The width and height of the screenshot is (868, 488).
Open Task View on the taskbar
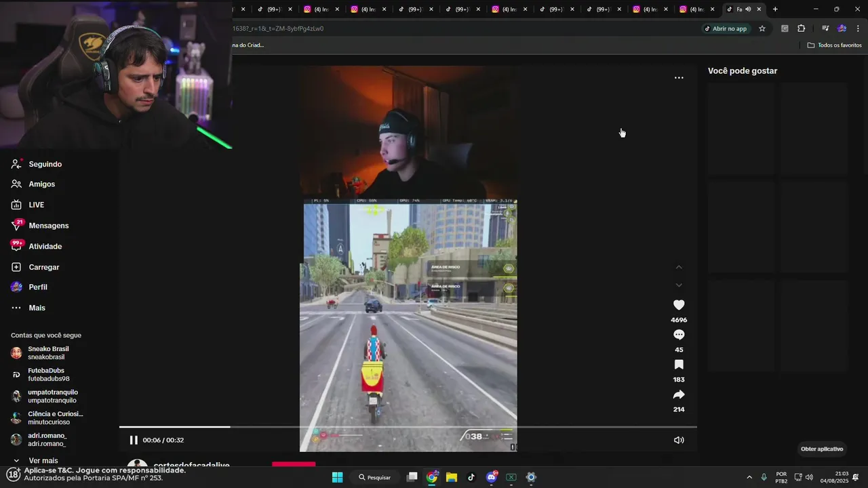click(412, 477)
